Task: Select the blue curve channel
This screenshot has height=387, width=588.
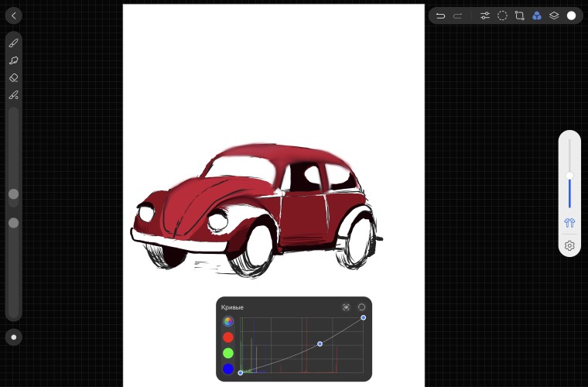Action: [x=228, y=369]
